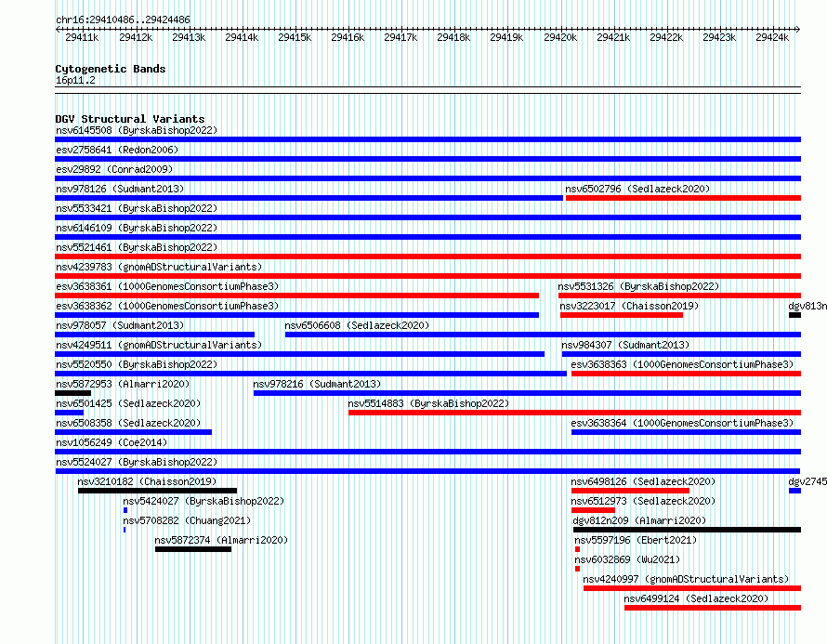Viewport: 827px width, 644px height.
Task: Click the 29411k ruler tick label
Action: click(82, 37)
